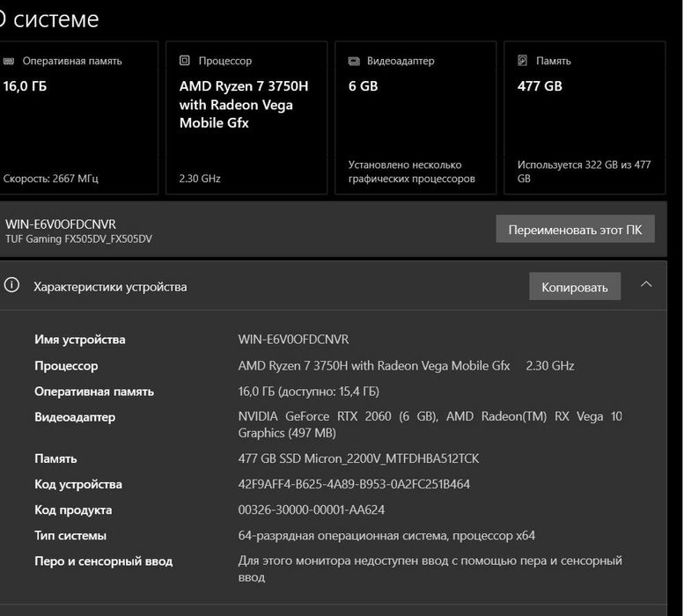Click the Код продукта label
This screenshot has height=616, width=684.
click(73, 510)
